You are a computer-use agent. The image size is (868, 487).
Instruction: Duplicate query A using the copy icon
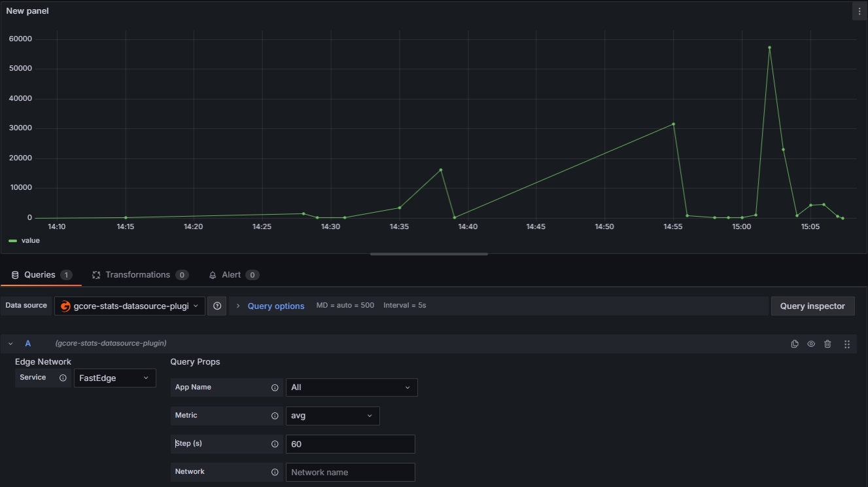point(795,344)
